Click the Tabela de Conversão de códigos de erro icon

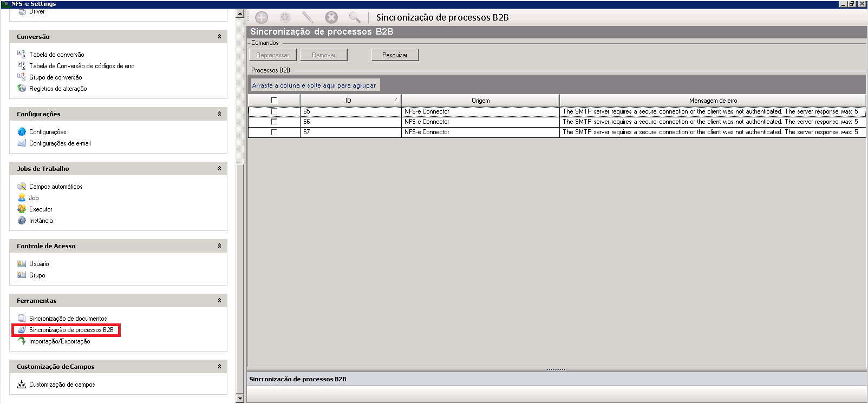pos(22,65)
